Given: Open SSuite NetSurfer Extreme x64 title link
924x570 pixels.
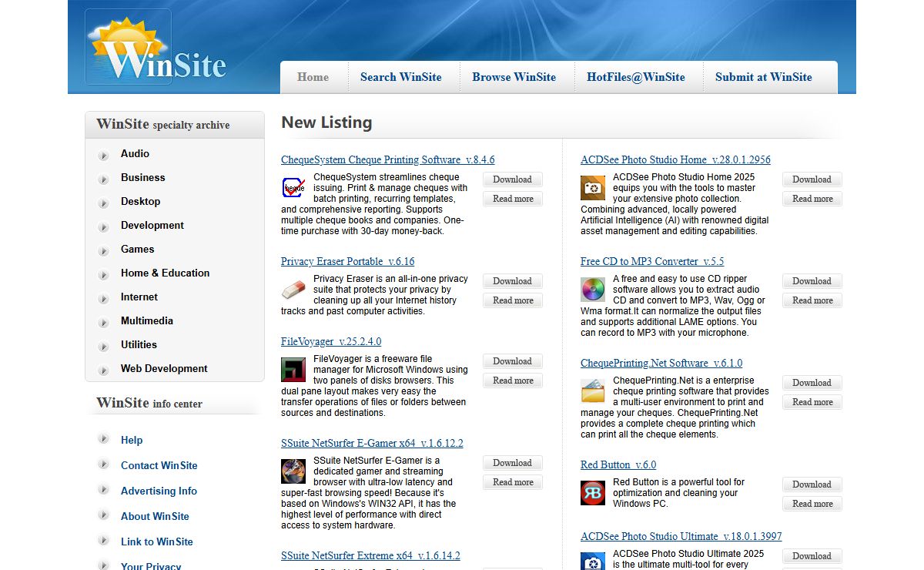Looking at the screenshot, I should pyautogui.click(x=370, y=555).
